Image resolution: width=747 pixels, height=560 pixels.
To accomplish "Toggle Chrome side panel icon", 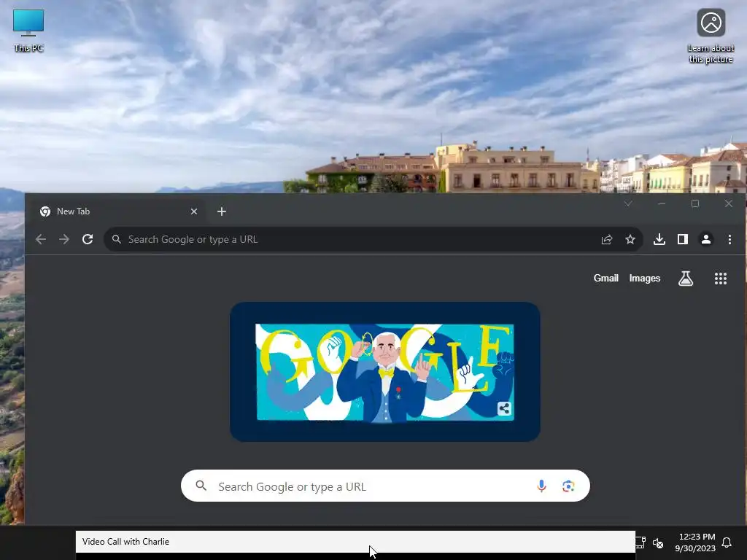I will pyautogui.click(x=682, y=239).
